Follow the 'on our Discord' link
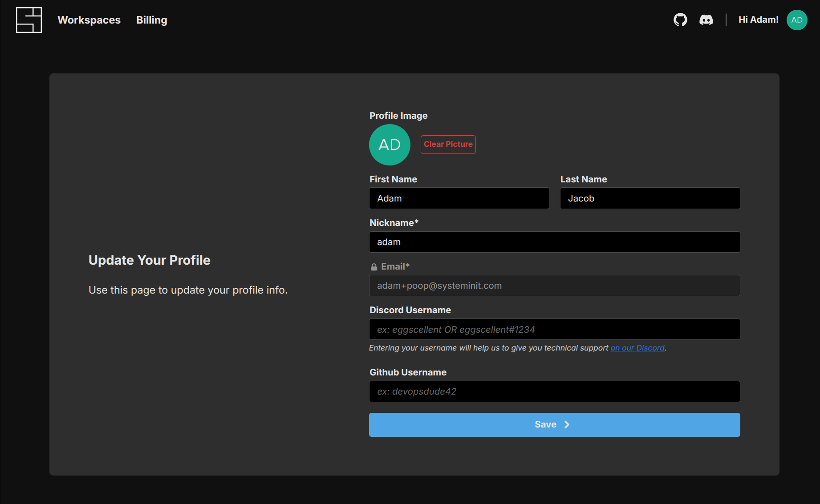Screen dimensions: 820x504 [x=637, y=348]
